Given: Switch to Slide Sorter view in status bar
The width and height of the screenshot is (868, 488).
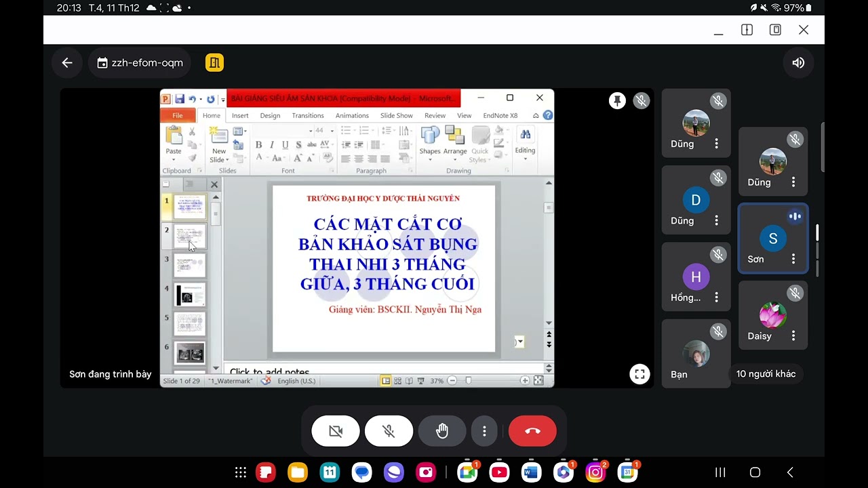Looking at the screenshot, I should coord(397,381).
